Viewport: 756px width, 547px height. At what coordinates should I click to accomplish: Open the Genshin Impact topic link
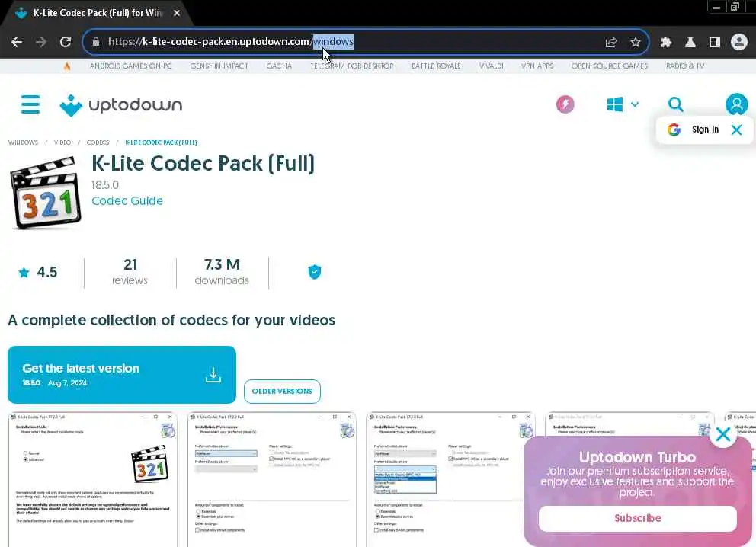219,66
